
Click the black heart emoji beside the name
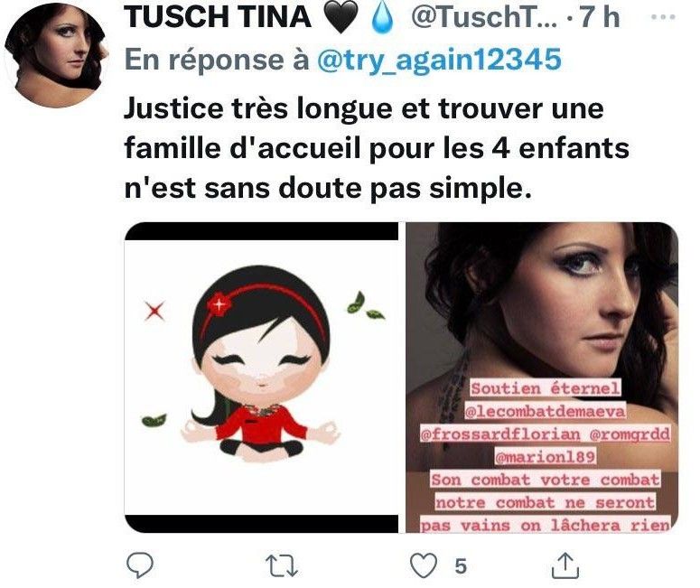click(341, 18)
